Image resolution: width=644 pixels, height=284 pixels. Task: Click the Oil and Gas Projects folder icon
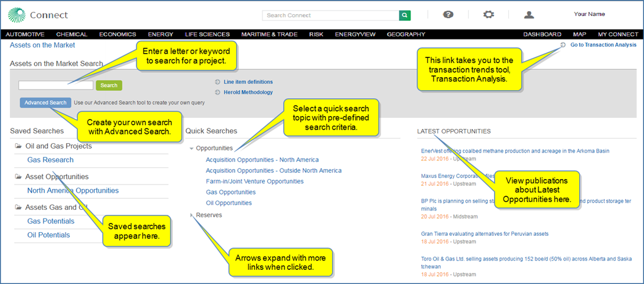[18, 146]
